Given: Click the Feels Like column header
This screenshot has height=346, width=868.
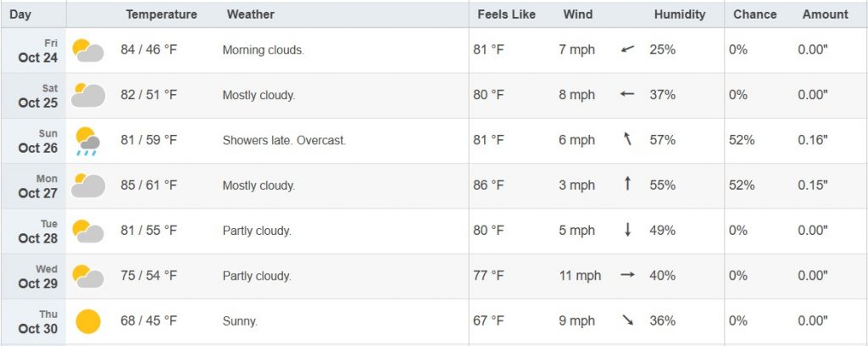Looking at the screenshot, I should 506,14.
